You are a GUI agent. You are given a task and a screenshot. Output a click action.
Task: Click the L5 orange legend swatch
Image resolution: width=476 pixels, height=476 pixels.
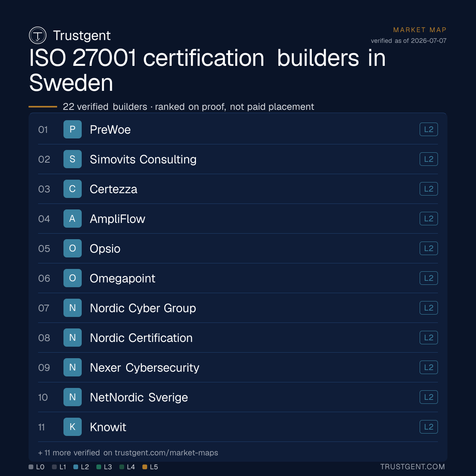(145, 467)
